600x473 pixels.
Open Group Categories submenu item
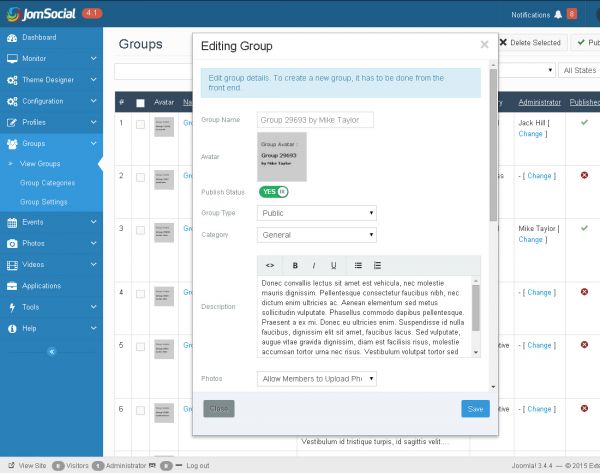(x=47, y=183)
